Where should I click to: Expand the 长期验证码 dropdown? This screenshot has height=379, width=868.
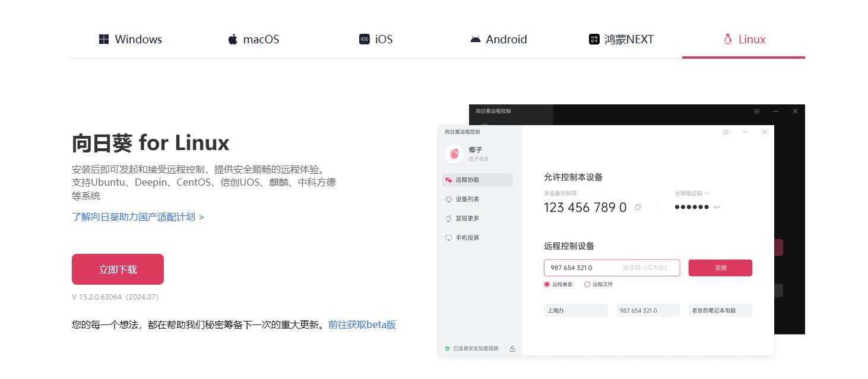coord(692,193)
